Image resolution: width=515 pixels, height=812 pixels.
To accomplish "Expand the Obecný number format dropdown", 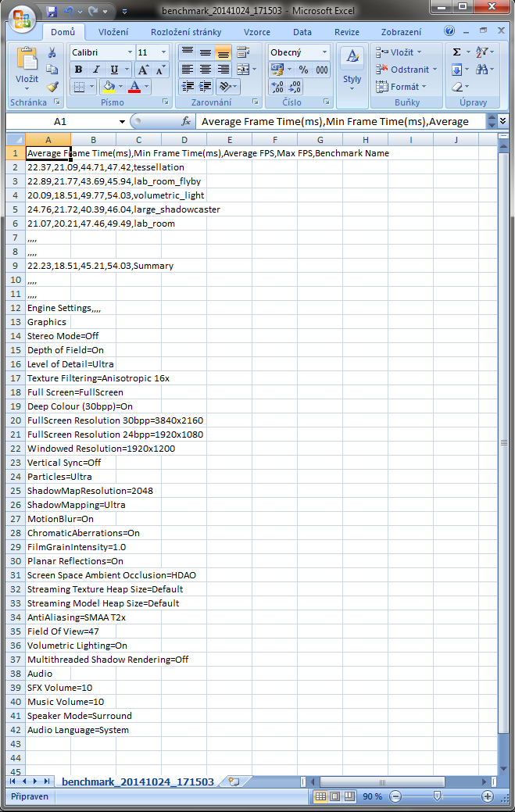I will 324,52.
